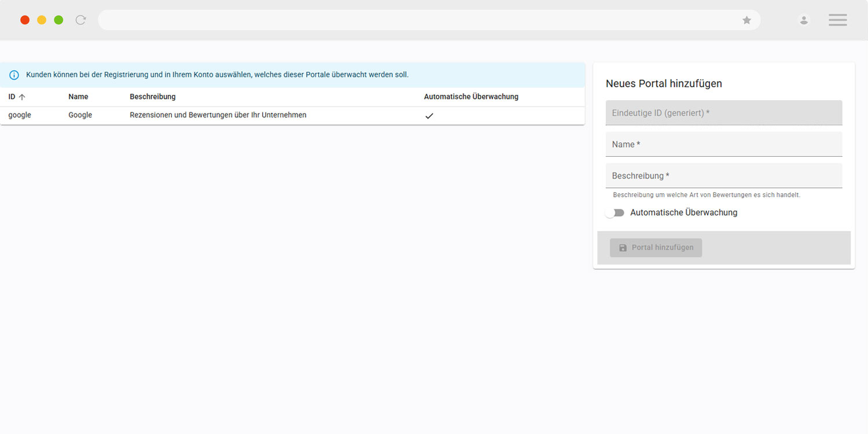This screenshot has width=868, height=434.
Task: Select the 'google' ID cell
Action: click(x=20, y=115)
